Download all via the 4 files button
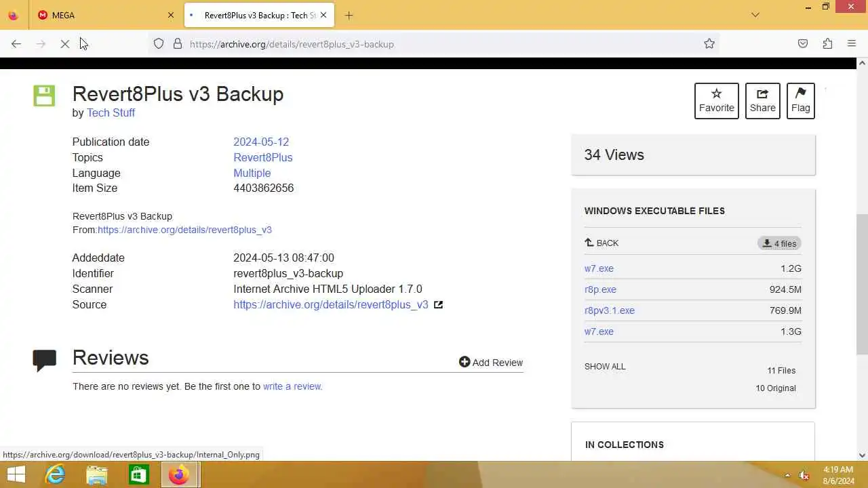Image resolution: width=868 pixels, height=488 pixels. pos(779,243)
